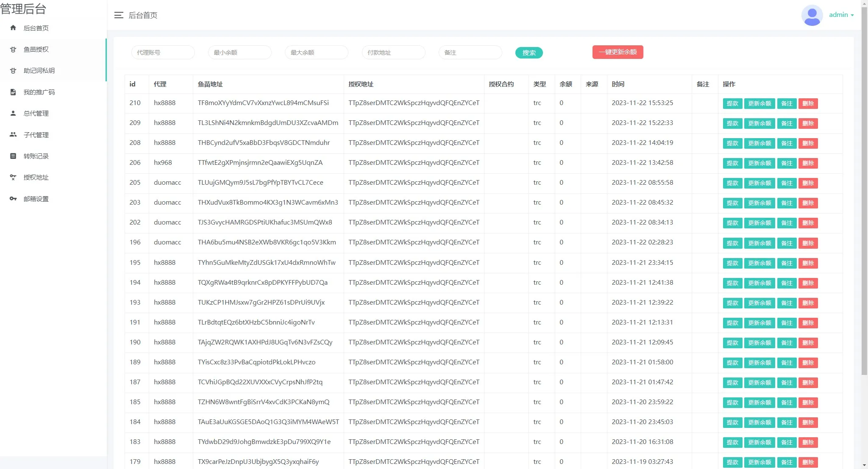Click the bug icon next to 鱼苗授权
Screen dimensions: 868x469
(x=13, y=50)
